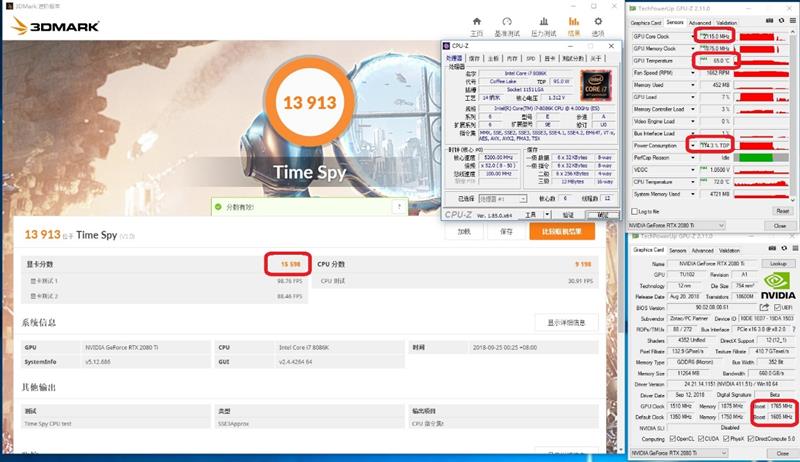Enable the Log to file checkbox

tap(632, 211)
